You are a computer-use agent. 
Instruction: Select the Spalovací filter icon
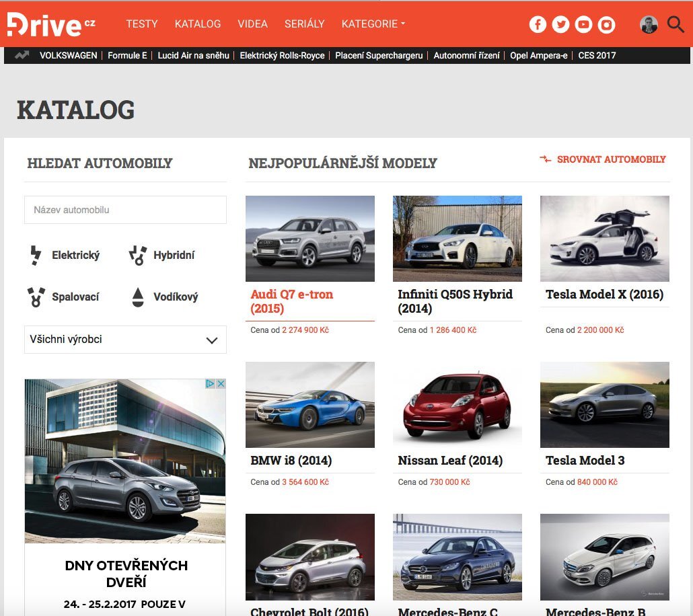pyautogui.click(x=35, y=297)
